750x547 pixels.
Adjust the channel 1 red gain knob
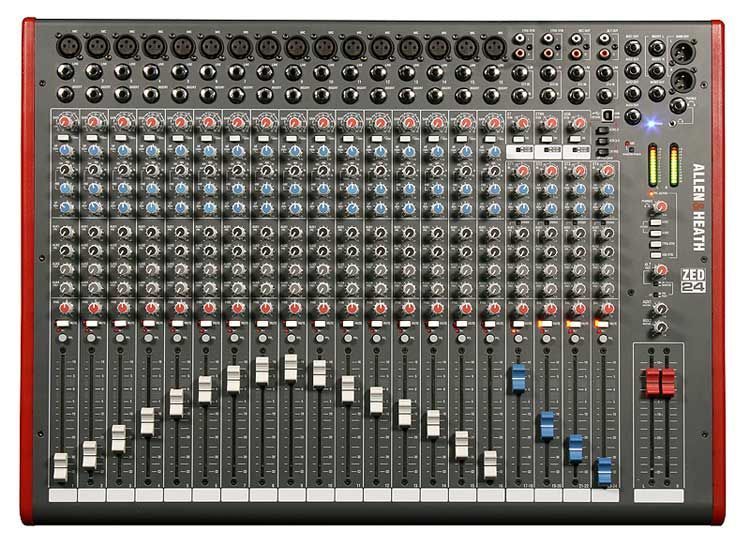[x=64, y=122]
